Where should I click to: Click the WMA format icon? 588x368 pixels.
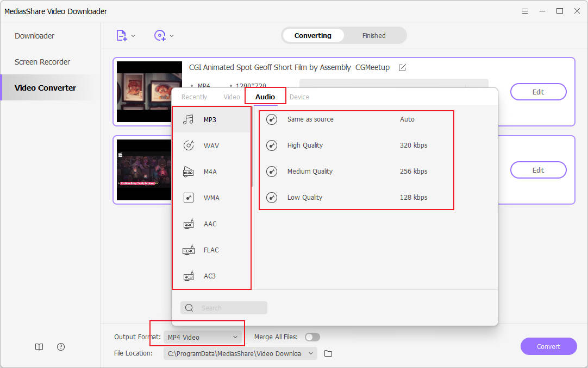[188, 198]
